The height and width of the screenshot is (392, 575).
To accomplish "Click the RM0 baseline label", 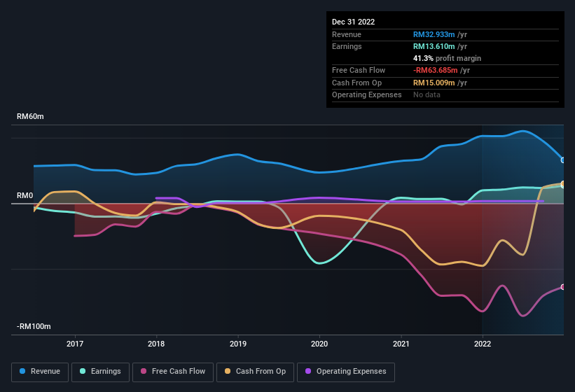I will coord(25,195).
